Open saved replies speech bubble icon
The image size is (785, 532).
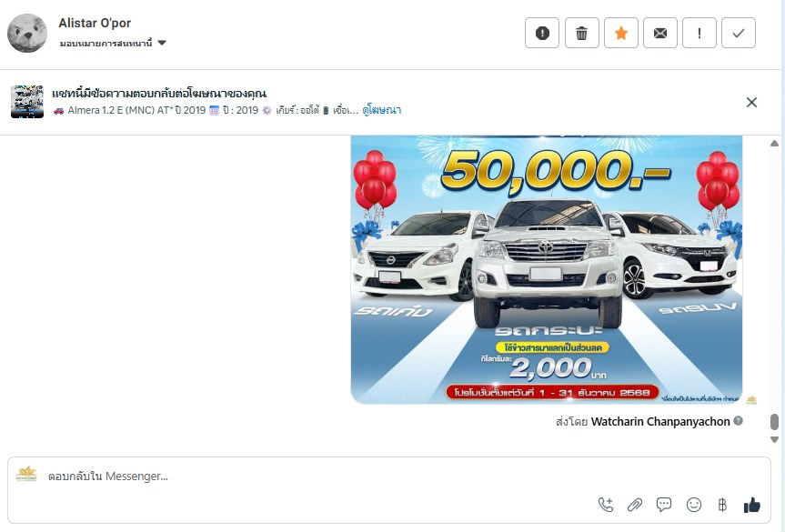click(x=664, y=505)
